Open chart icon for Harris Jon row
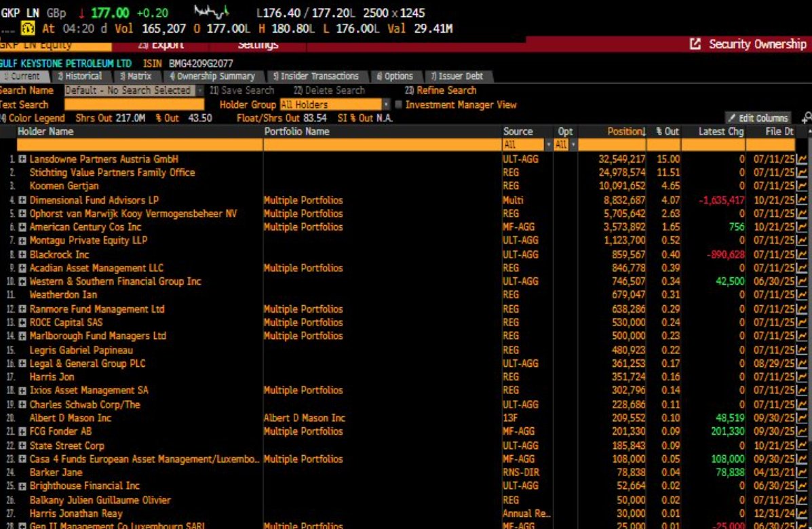Screen dimensions: 812x529 pos(802,377)
